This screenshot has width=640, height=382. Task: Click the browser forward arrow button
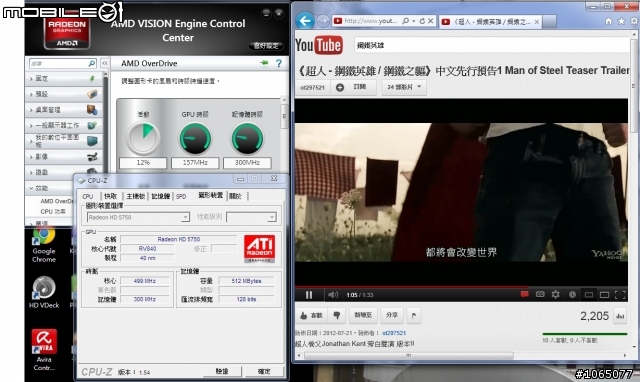323,20
